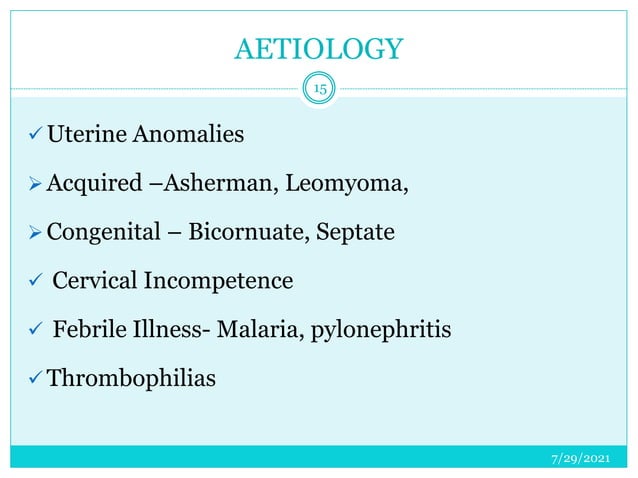This screenshot has height=478, width=638.
Task: Select the AETIOLOGY slide title
Action: pyautogui.click(x=318, y=46)
